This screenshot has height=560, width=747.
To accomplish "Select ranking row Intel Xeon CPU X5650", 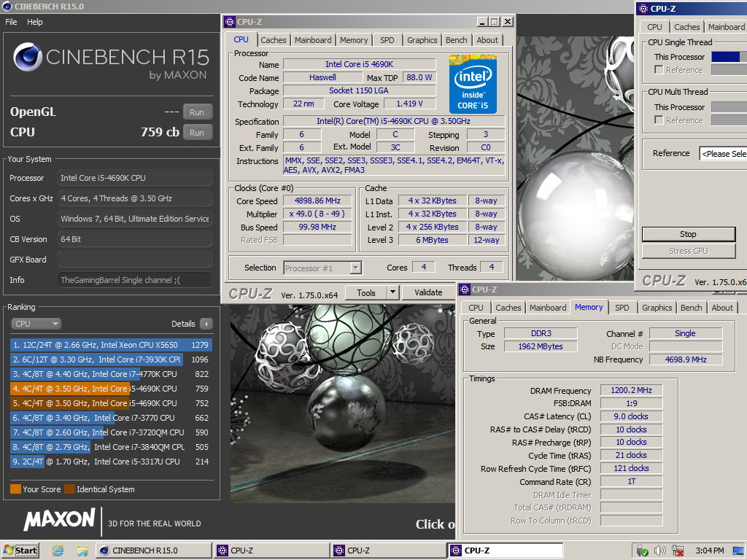I will pyautogui.click(x=111, y=345).
